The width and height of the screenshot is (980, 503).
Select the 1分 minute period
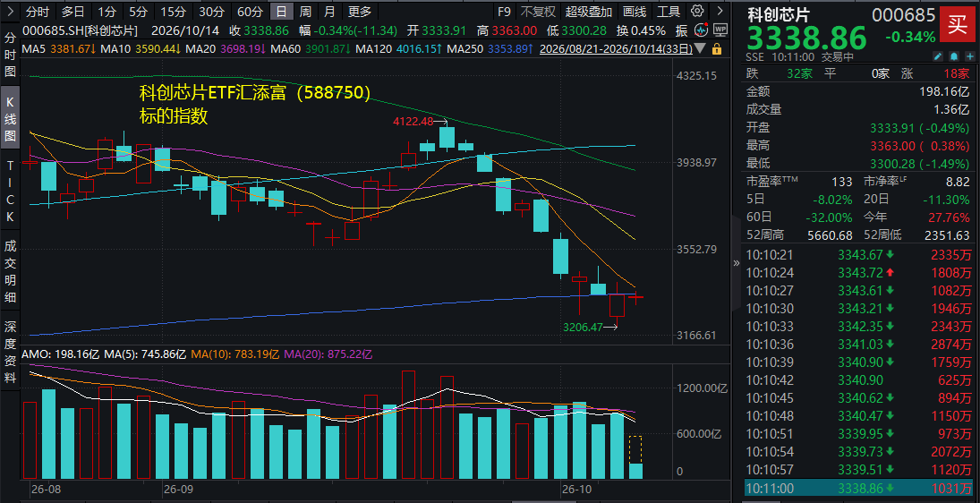tap(107, 12)
